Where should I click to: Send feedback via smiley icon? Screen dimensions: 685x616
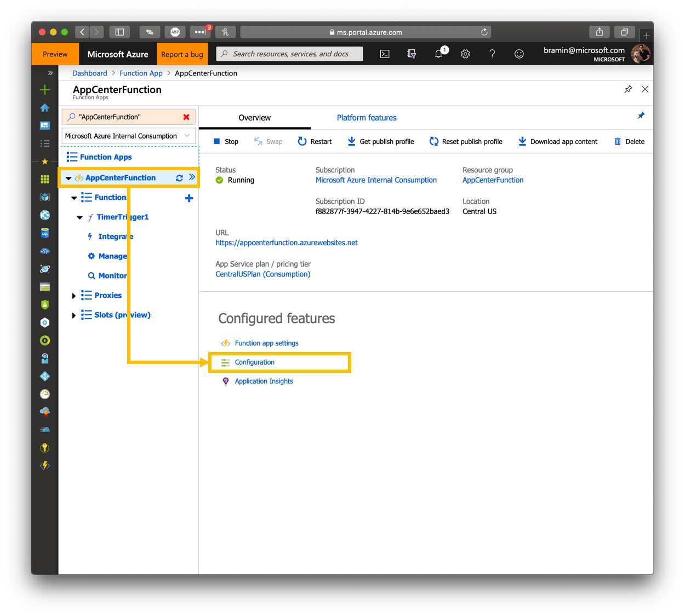(x=519, y=54)
